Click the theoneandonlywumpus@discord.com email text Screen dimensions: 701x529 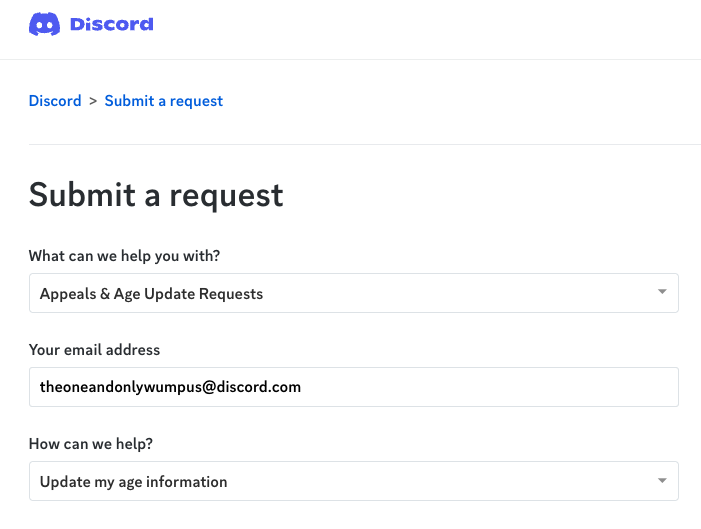170,387
